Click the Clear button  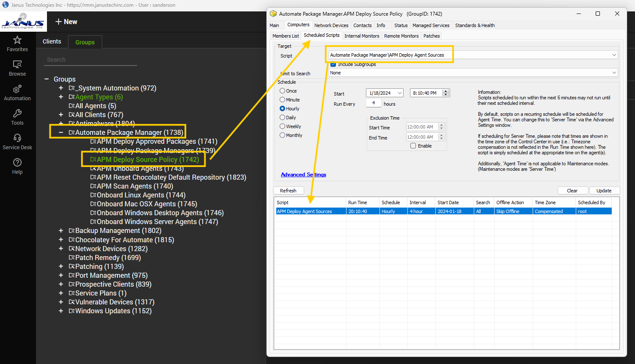[572, 191]
